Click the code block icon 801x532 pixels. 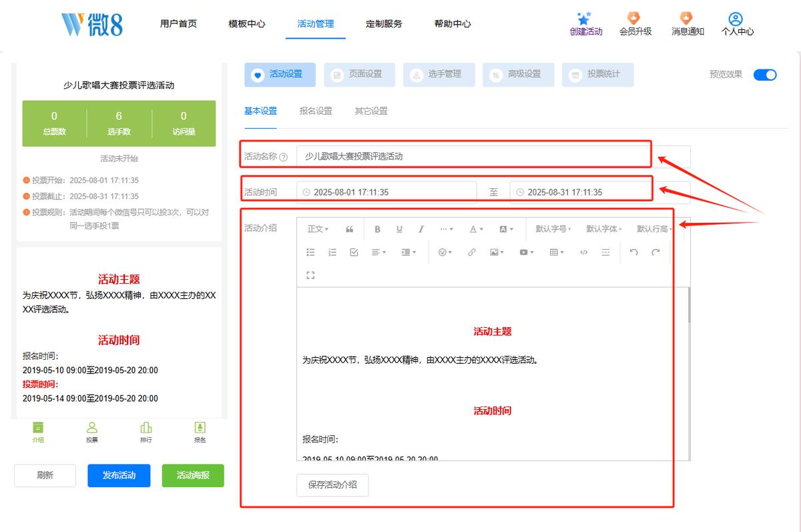[584, 252]
